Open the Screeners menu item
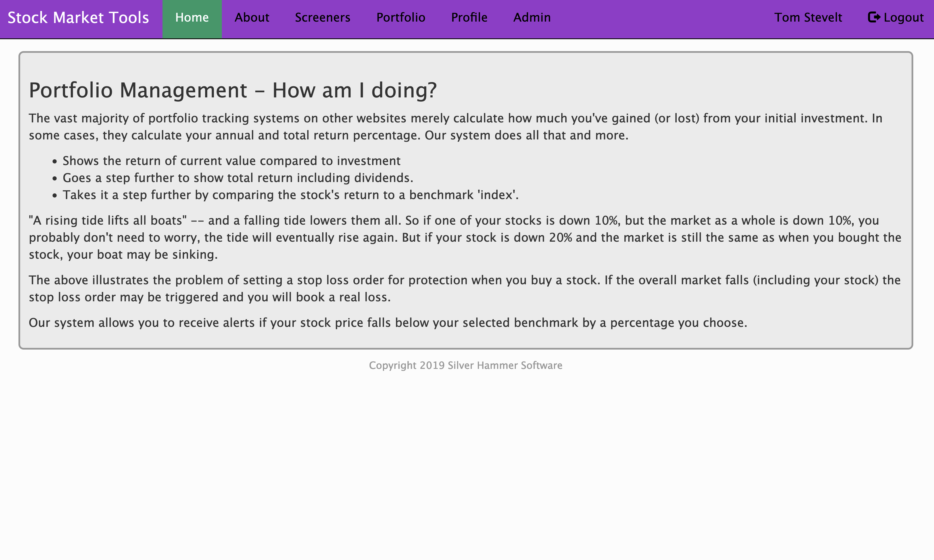Viewport: 934px width, 560px height. [323, 18]
